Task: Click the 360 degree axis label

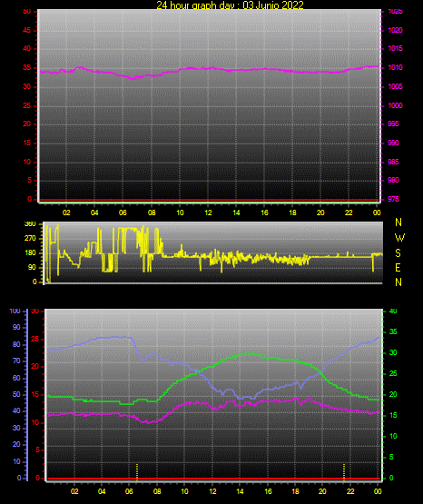Action: click(x=31, y=224)
